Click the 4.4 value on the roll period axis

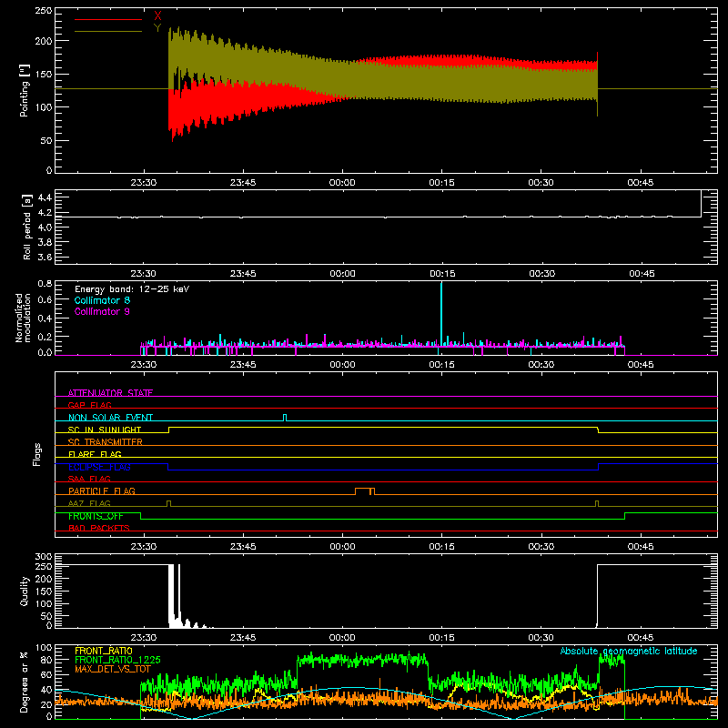45,197
